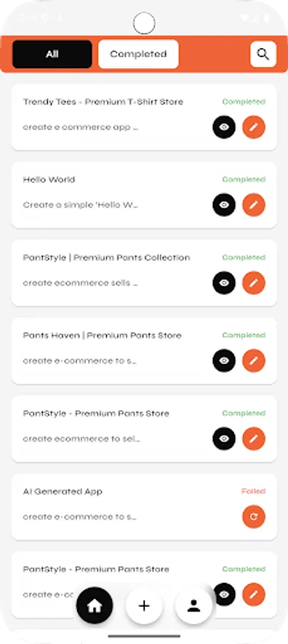Edit the Pants Haven project
The width and height of the screenshot is (288, 644).
254,361
